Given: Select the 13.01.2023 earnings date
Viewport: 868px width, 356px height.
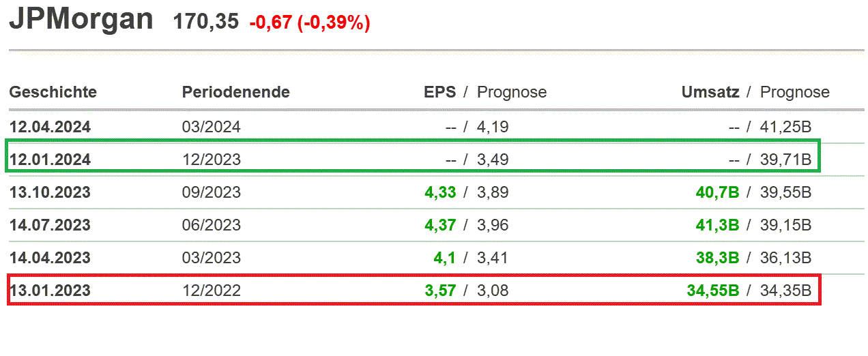Looking at the screenshot, I should (x=50, y=291).
